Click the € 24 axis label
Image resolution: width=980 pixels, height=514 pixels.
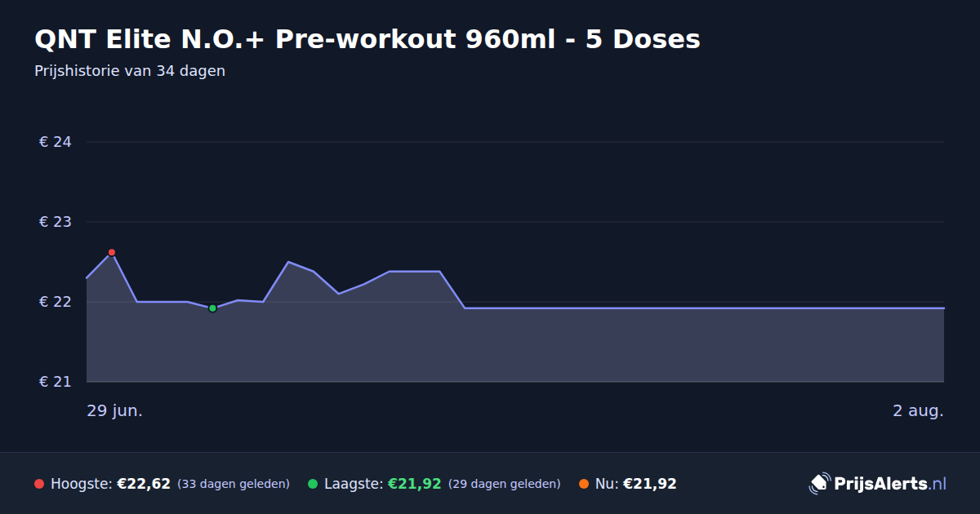pyautogui.click(x=56, y=142)
